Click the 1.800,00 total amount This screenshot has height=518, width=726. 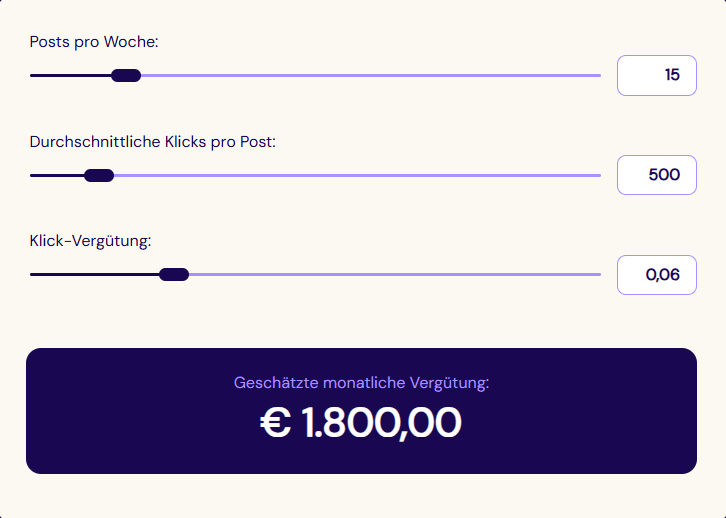(381, 423)
